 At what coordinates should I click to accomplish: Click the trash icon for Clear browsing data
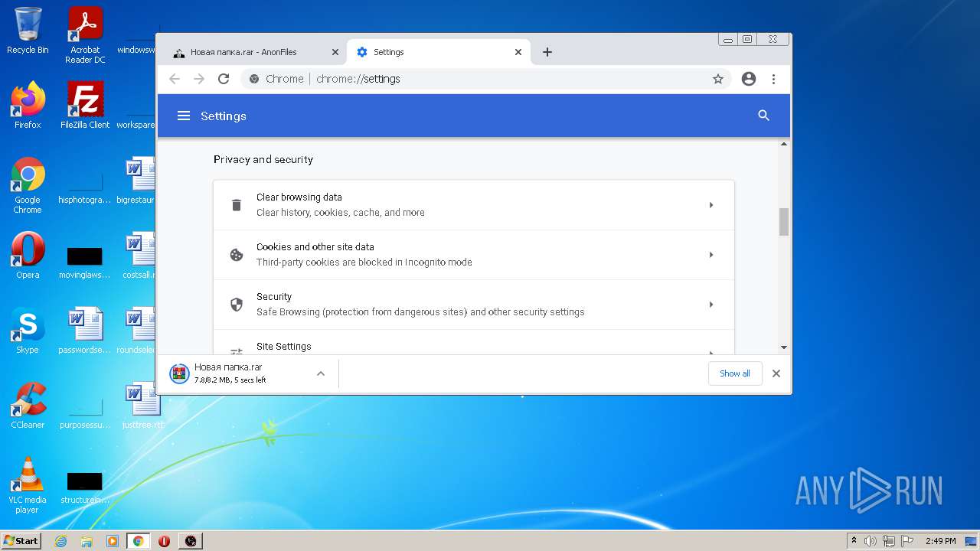[x=237, y=205]
